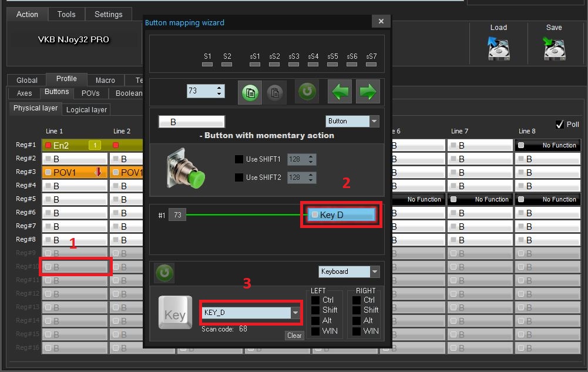The width and height of the screenshot is (588, 372).
Task: Go to previous button with left arrow
Action: 341,92
